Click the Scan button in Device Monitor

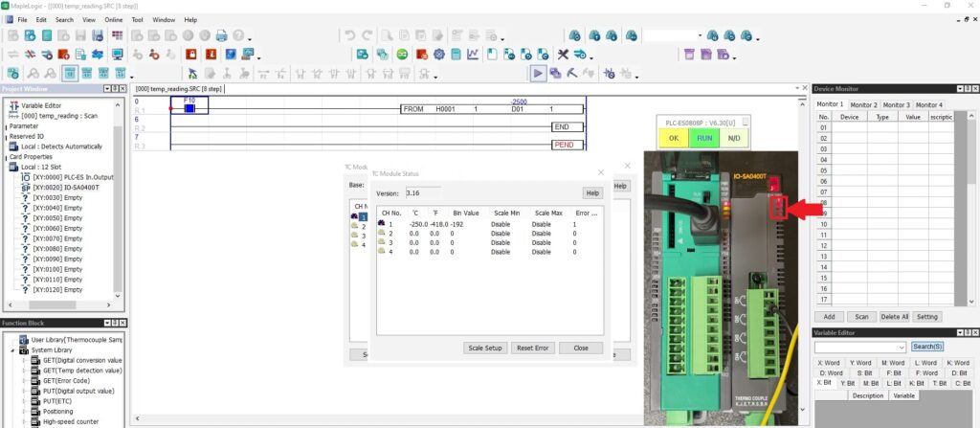(861, 317)
